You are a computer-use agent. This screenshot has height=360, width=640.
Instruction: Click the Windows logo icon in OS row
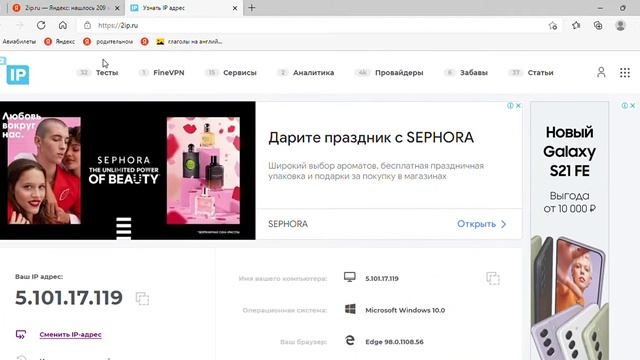pyautogui.click(x=350, y=309)
